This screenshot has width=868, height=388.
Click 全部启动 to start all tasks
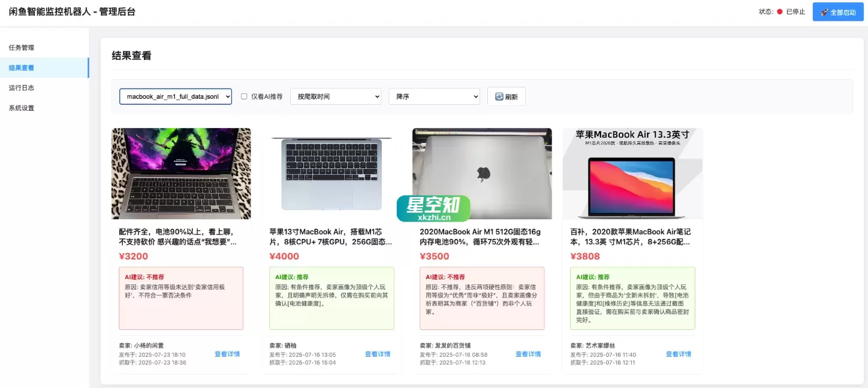point(838,11)
